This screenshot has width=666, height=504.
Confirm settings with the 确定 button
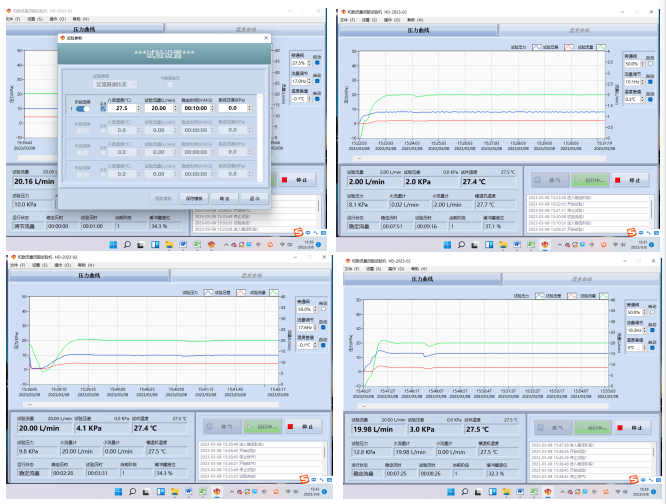pos(224,198)
